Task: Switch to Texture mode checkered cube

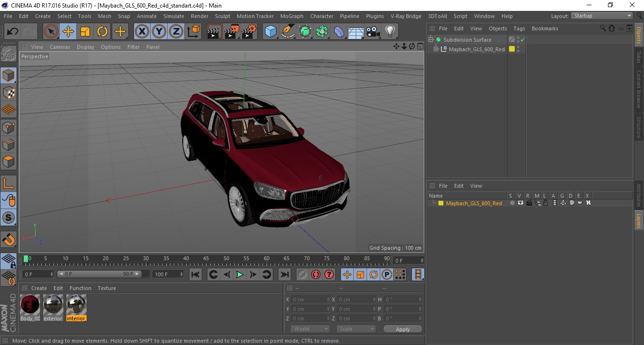Action: pos(9,92)
